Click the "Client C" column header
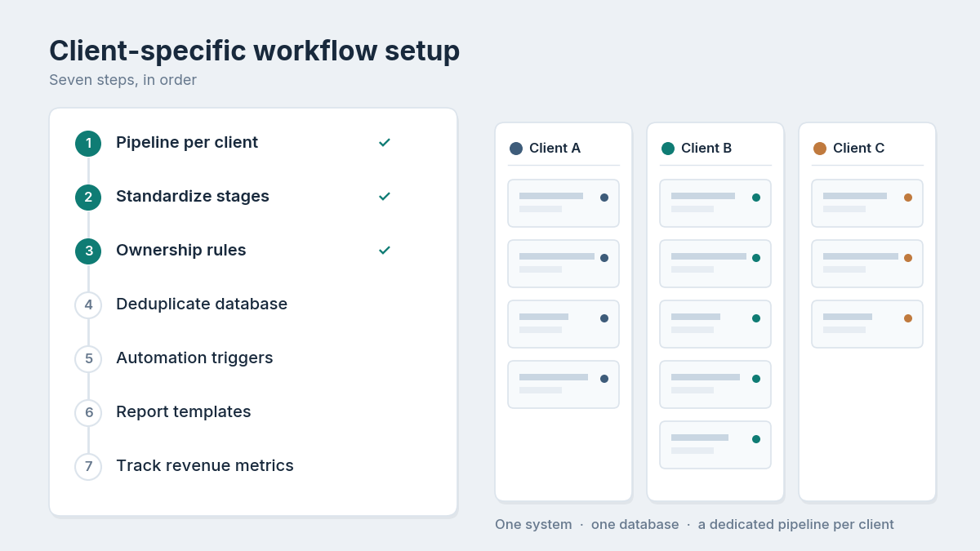 (x=858, y=149)
